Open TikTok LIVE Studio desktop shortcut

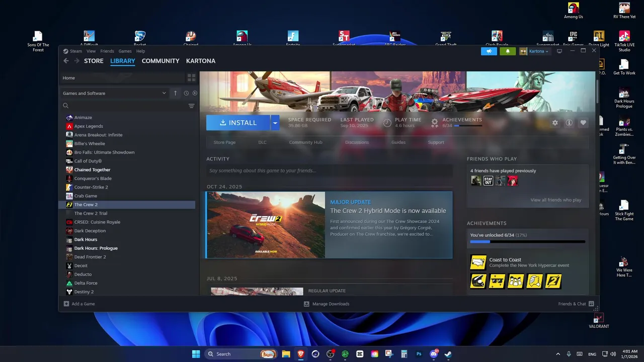click(x=624, y=41)
